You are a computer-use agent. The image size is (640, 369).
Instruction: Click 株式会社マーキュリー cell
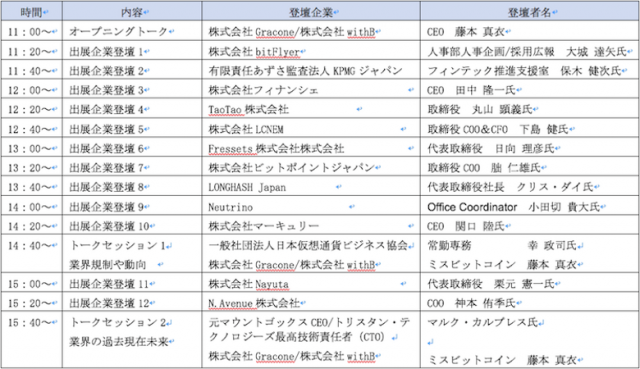pos(311,226)
